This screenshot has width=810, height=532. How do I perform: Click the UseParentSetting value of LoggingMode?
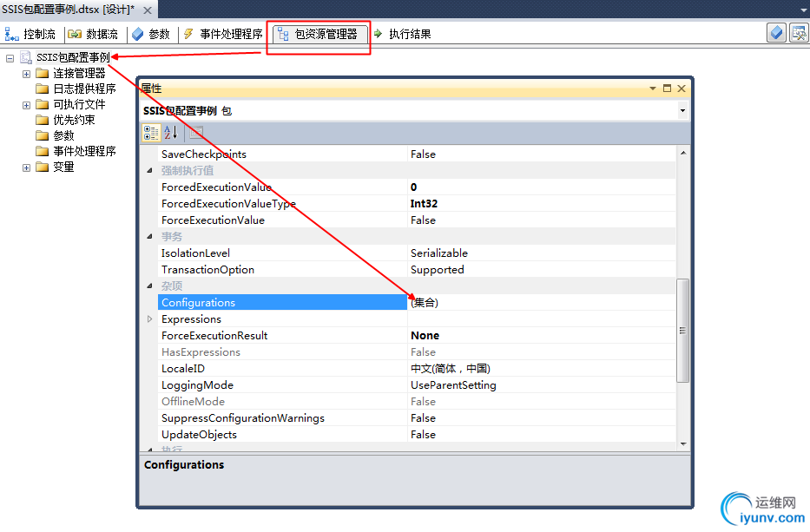[453, 385]
